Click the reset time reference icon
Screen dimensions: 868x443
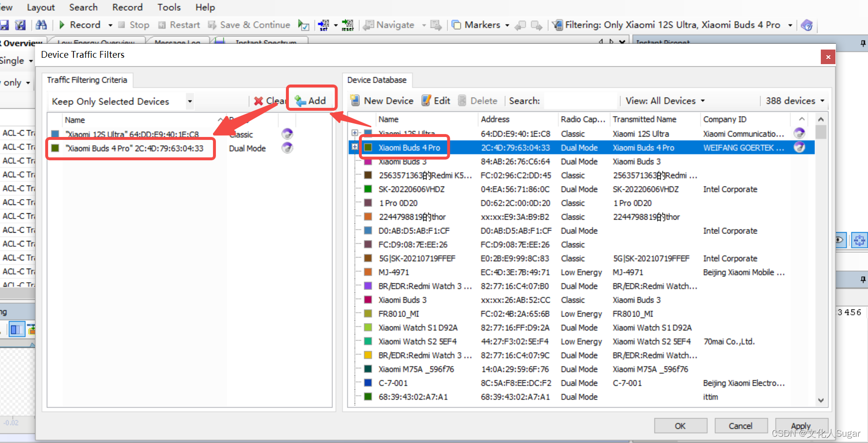348,25
